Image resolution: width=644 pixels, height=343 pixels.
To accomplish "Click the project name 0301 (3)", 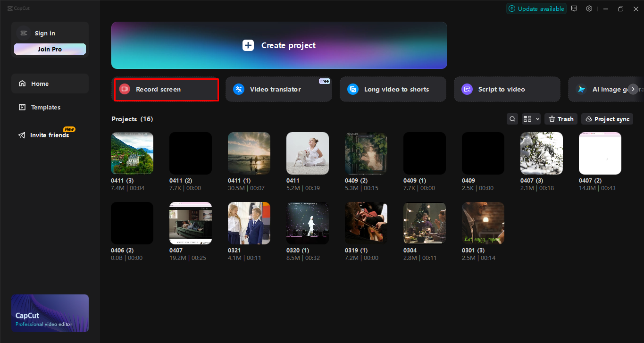I will coord(473,251).
